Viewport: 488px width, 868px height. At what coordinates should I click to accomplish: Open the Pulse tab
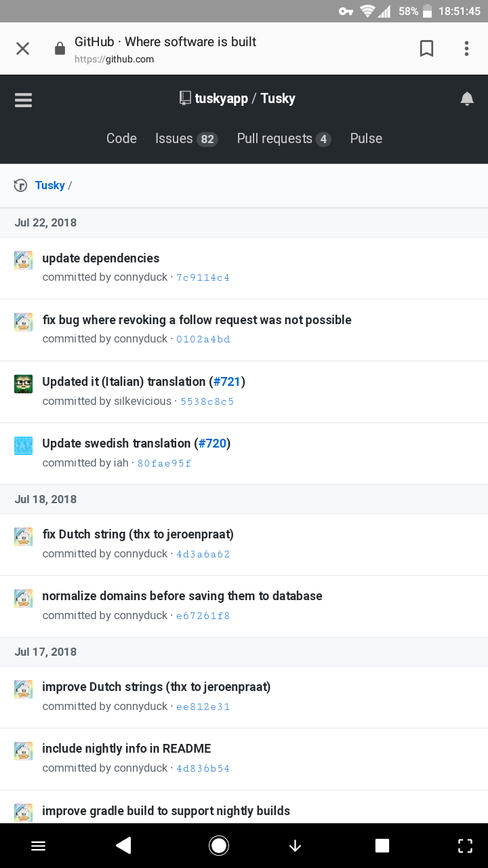click(366, 138)
